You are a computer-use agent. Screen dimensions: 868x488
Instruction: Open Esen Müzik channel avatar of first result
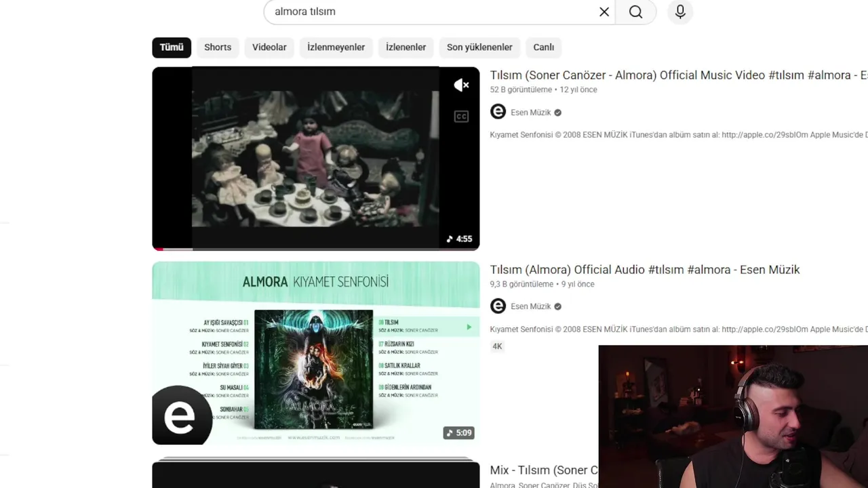(x=498, y=112)
